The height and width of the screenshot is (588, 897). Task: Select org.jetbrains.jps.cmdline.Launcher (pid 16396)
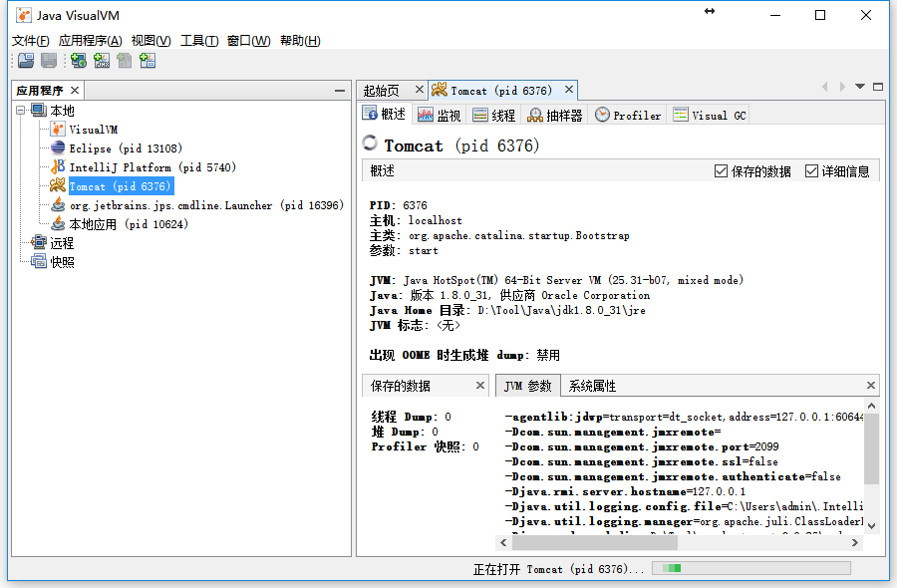[206, 204]
